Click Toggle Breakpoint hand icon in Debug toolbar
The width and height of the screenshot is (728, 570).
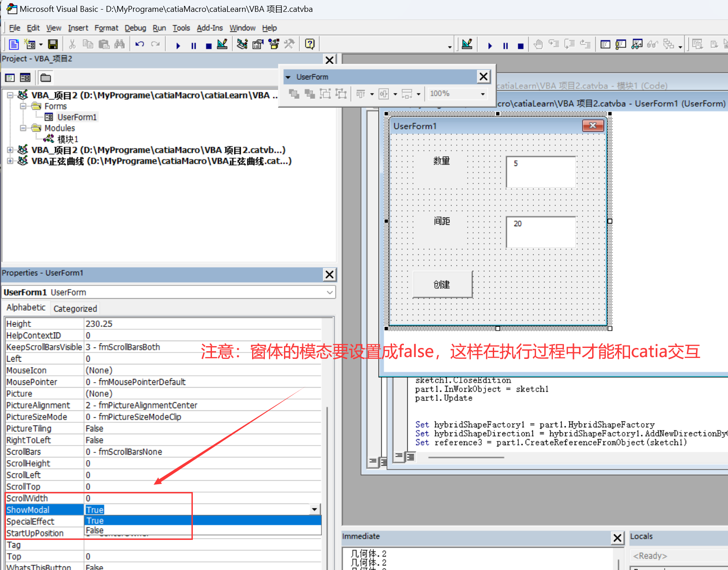click(538, 45)
